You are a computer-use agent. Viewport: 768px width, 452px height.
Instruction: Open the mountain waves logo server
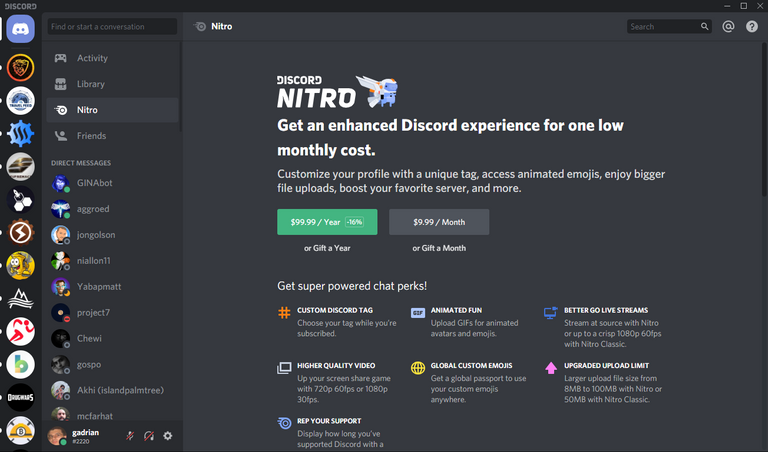(x=21, y=298)
